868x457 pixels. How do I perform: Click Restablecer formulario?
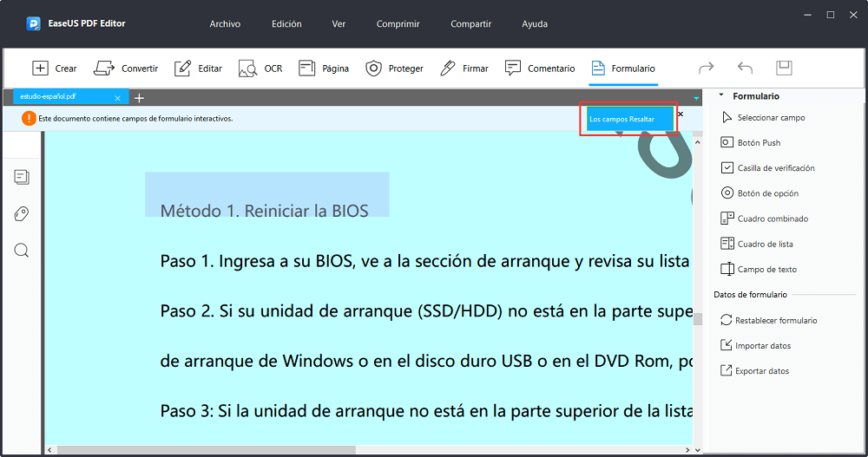[769, 320]
